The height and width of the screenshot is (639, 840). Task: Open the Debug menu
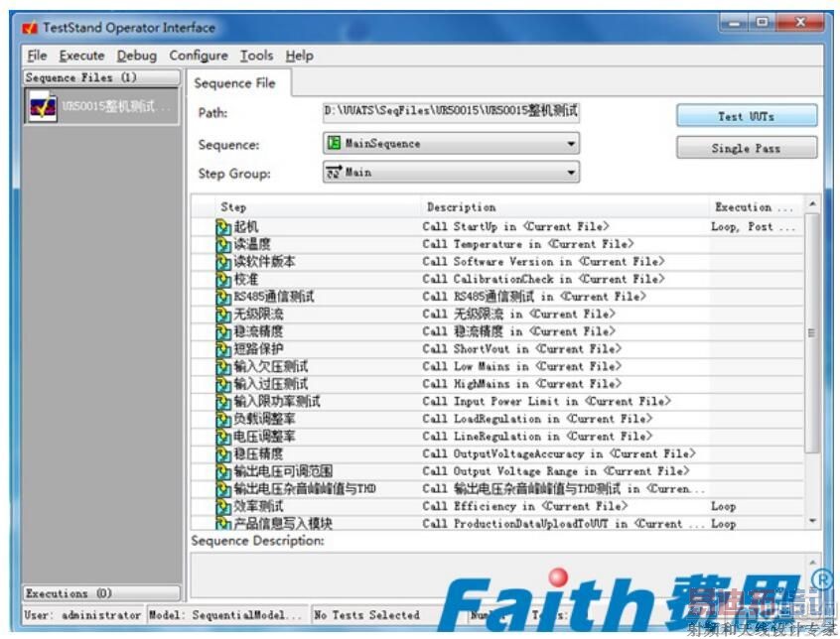[x=137, y=56]
